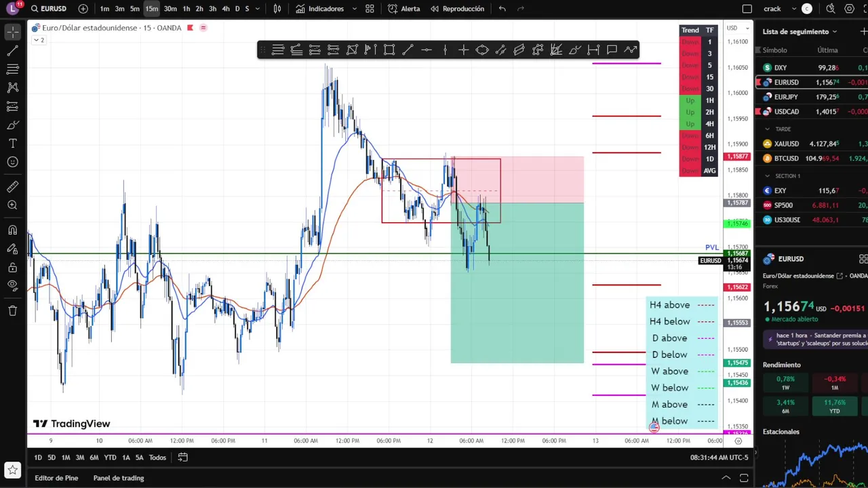Image resolution: width=868 pixels, height=488 pixels.
Task: Select the rectangle tool in floating toolbar
Action: pyautogui.click(x=389, y=49)
